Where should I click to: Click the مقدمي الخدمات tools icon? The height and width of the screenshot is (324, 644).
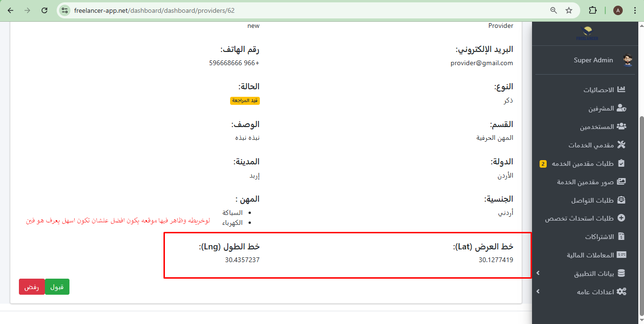coord(621,145)
